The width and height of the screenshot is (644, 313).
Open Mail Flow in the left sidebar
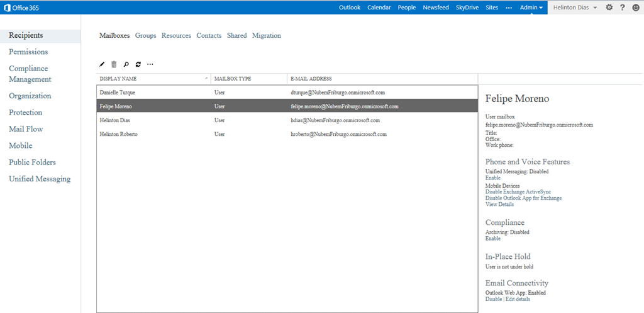point(26,129)
